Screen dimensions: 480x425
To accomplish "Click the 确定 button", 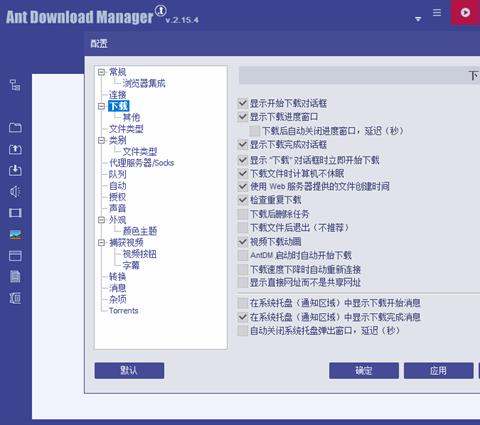I will (364, 371).
